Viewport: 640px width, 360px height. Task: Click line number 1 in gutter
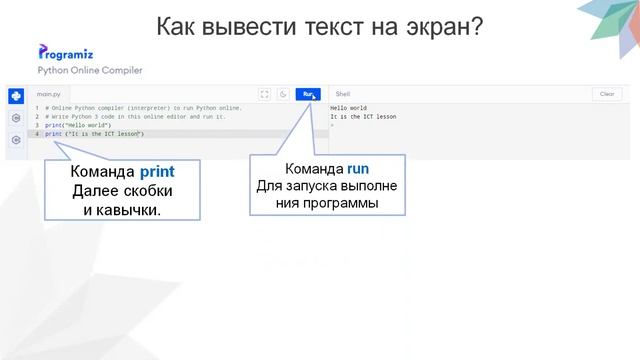point(37,108)
